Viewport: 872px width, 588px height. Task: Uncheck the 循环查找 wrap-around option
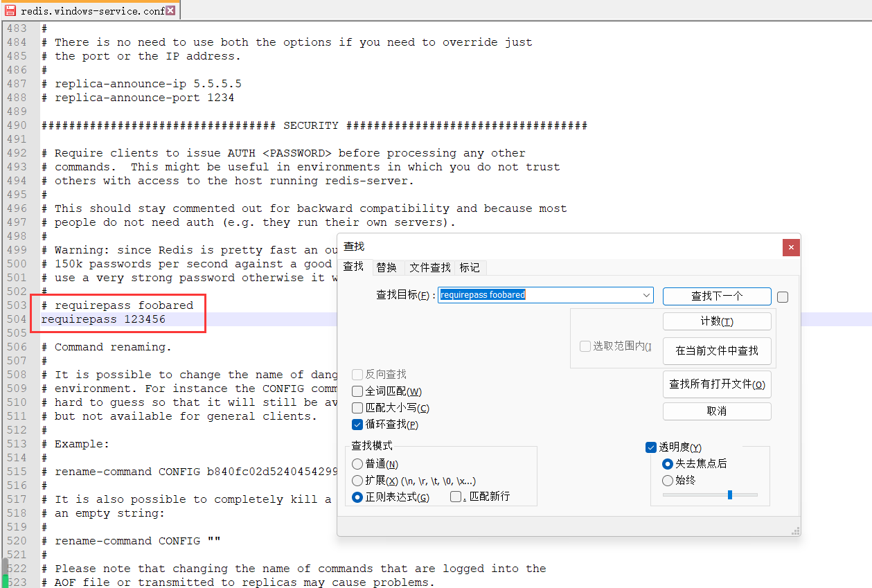point(357,425)
